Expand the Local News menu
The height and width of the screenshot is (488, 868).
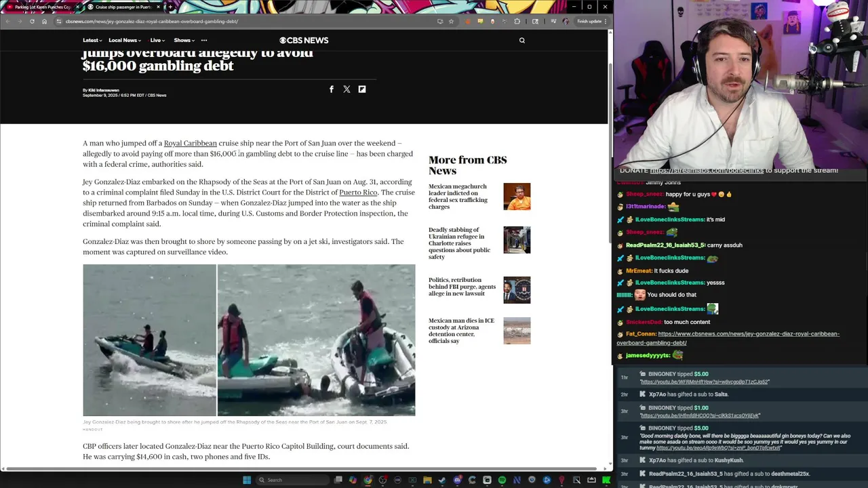point(125,40)
